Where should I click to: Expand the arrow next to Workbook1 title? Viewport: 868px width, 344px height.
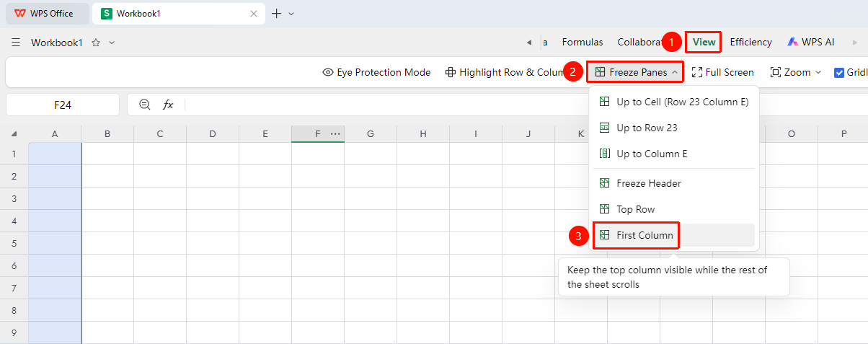(112, 43)
